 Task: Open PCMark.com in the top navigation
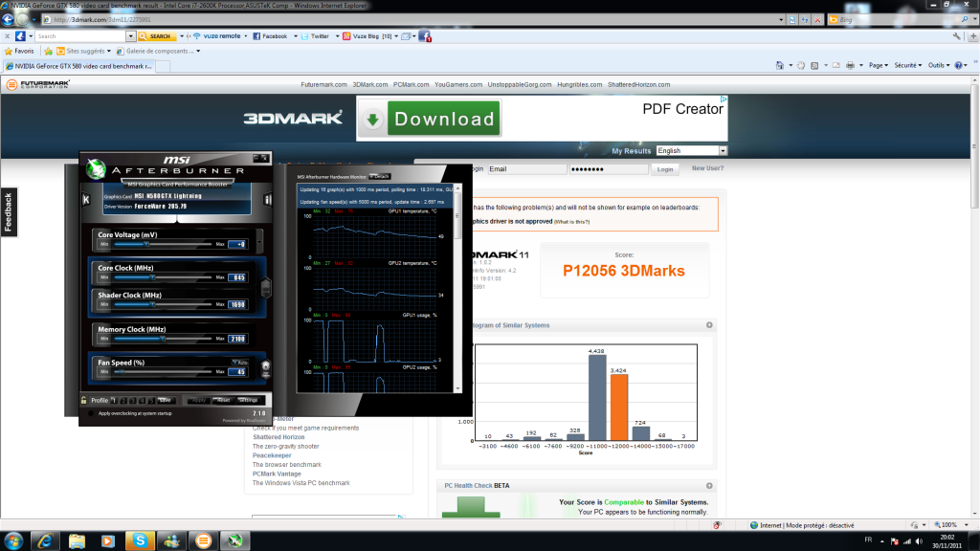[412, 84]
